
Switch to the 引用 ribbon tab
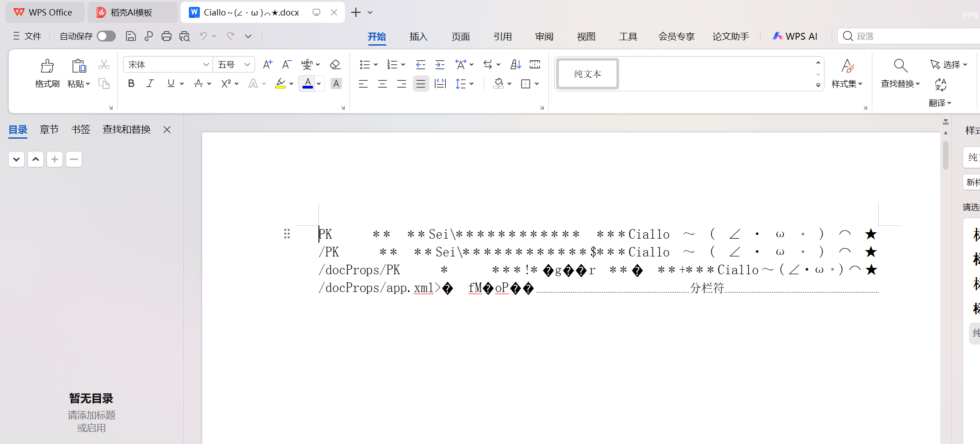502,37
